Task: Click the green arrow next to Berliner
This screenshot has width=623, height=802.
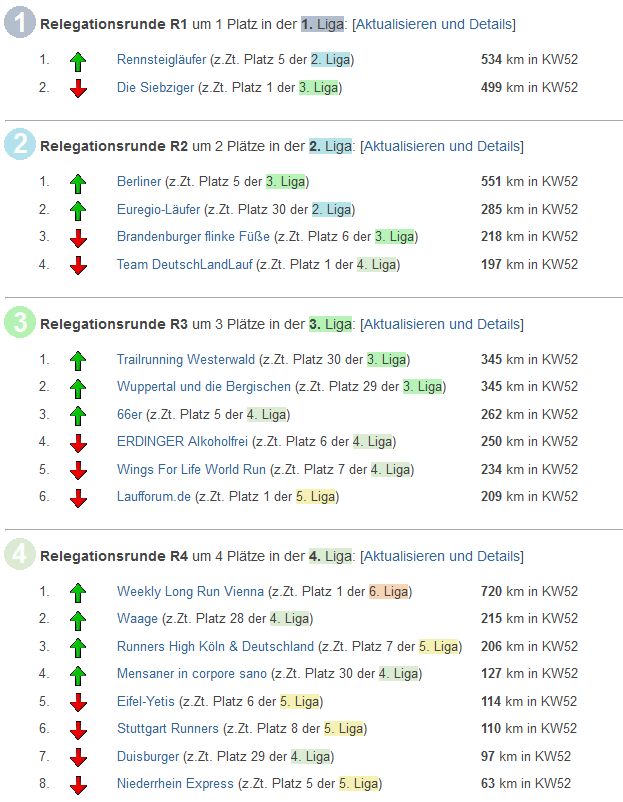Action: 78,183
